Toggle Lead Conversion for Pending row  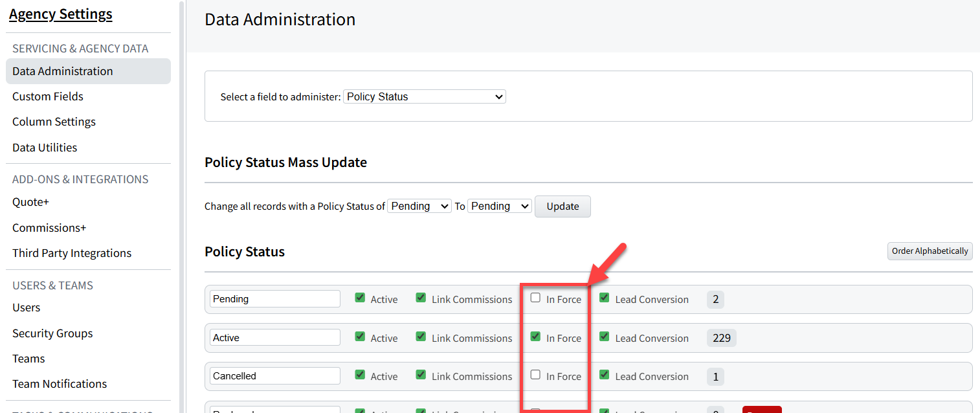pos(605,298)
